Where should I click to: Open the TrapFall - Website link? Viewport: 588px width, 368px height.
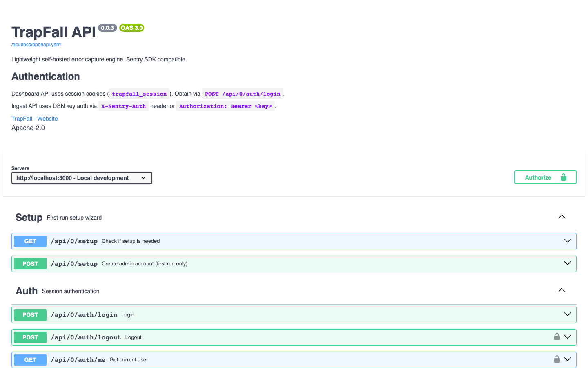35,119
